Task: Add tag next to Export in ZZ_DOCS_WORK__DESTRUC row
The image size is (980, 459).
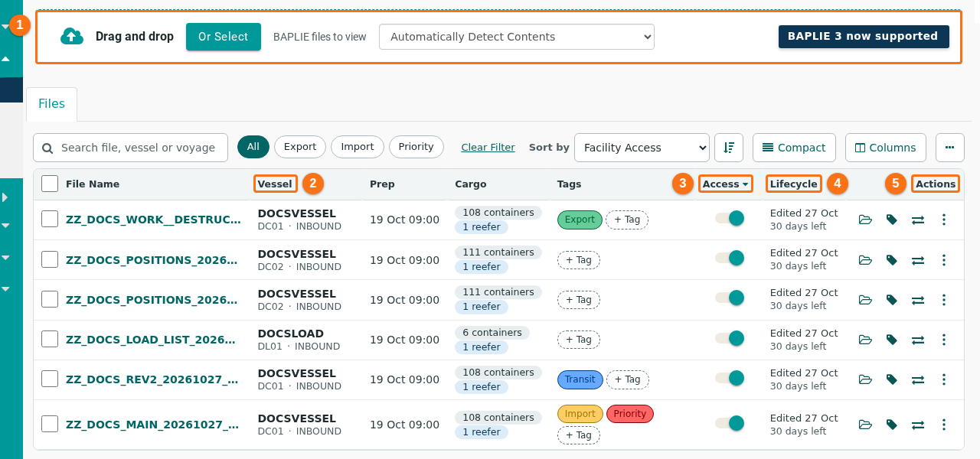Action: click(627, 220)
